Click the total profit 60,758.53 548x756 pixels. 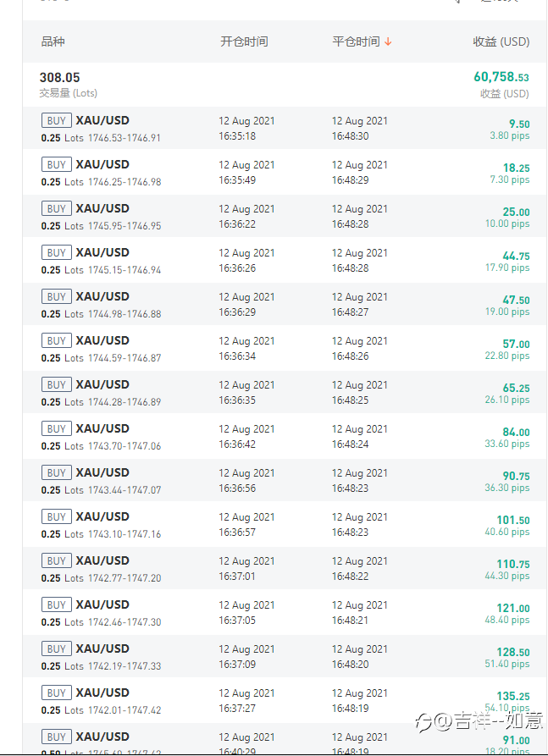click(501, 77)
